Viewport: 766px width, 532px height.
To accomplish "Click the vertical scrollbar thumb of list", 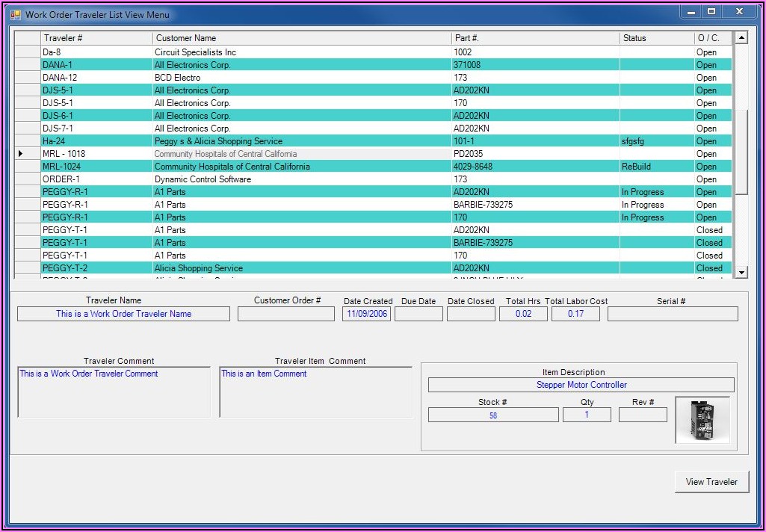I will tap(741, 152).
